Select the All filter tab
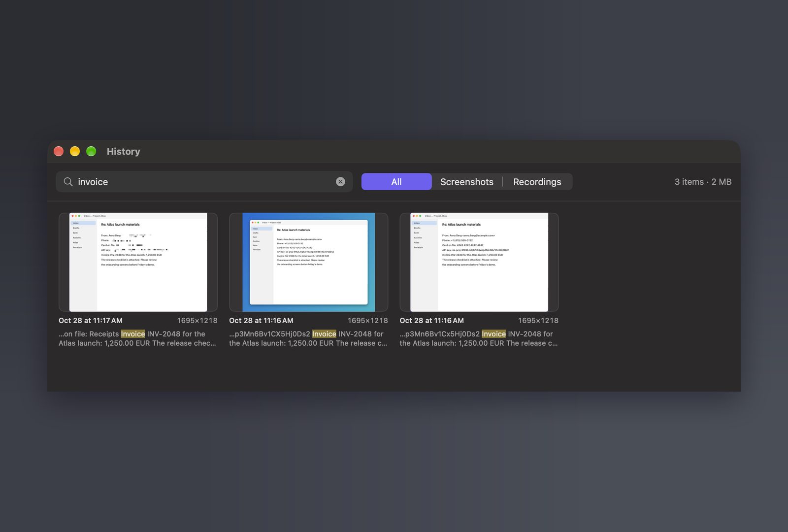 [x=396, y=182]
